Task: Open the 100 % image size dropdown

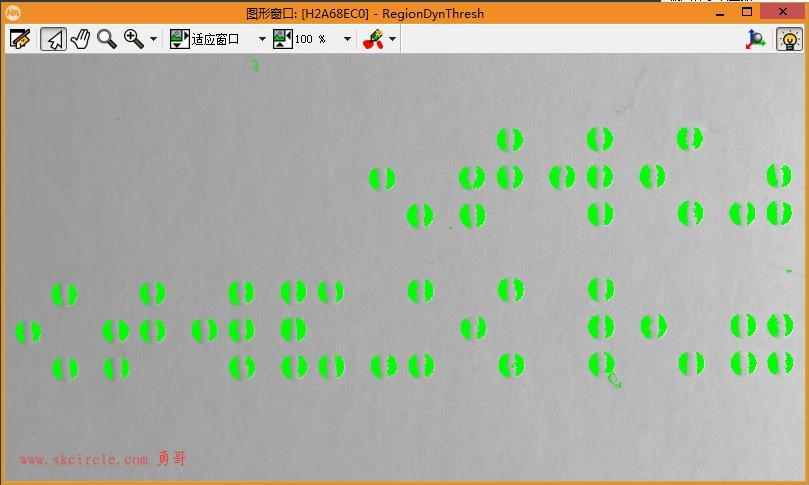Action: click(x=347, y=39)
